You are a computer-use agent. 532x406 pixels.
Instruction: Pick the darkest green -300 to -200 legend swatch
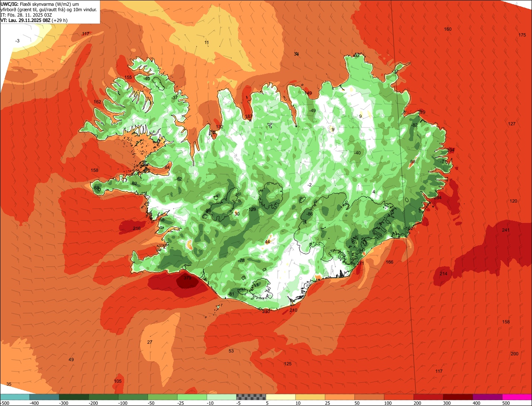click(74, 397)
